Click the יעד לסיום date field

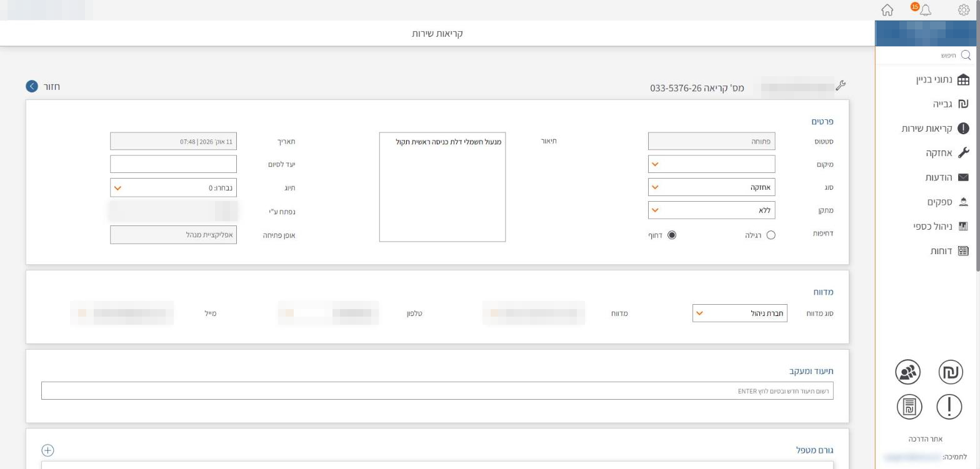pos(173,164)
